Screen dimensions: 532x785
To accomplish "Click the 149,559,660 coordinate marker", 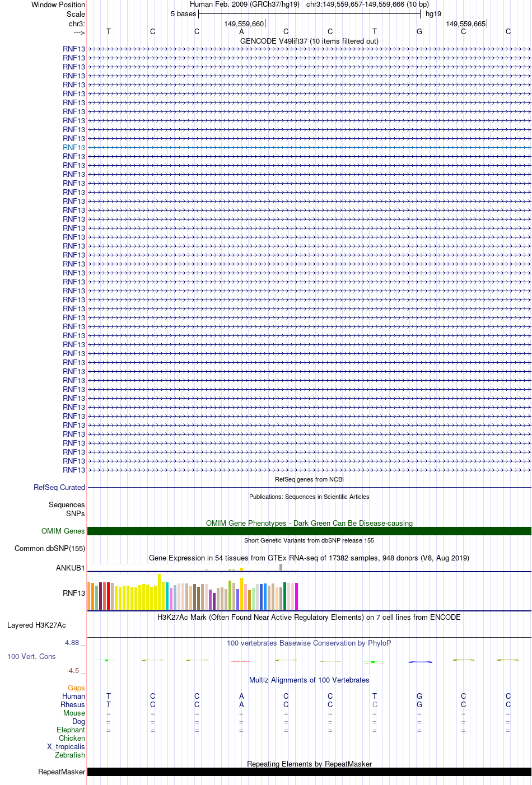I will coord(244,24).
